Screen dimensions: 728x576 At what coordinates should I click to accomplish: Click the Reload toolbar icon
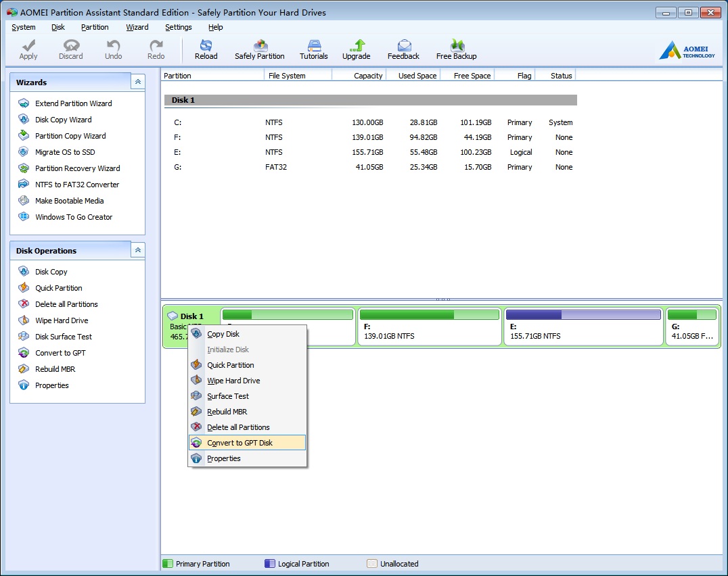[x=206, y=46]
